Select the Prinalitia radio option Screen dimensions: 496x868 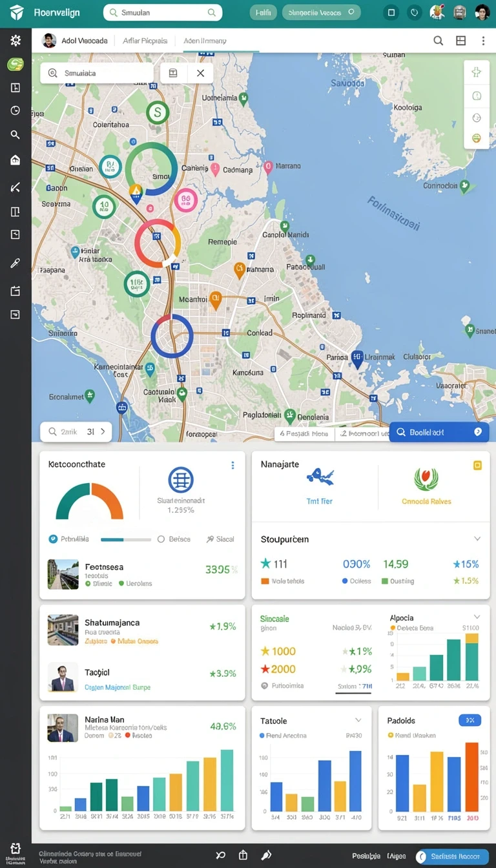(x=54, y=539)
